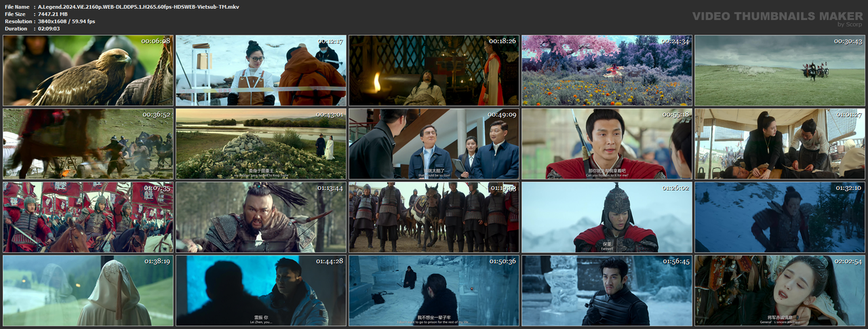This screenshot has height=329, width=868.
Task: Click the File Size label
Action: pos(15,14)
